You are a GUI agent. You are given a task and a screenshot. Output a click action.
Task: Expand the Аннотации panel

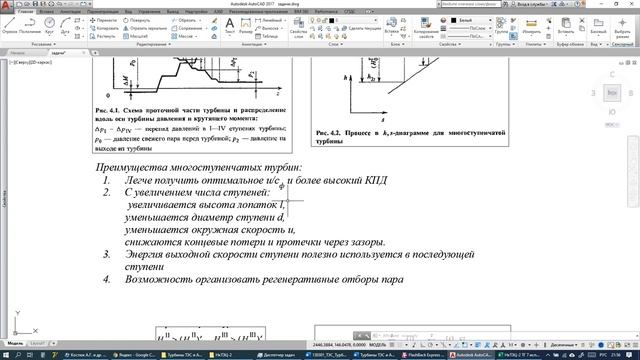tap(254, 44)
